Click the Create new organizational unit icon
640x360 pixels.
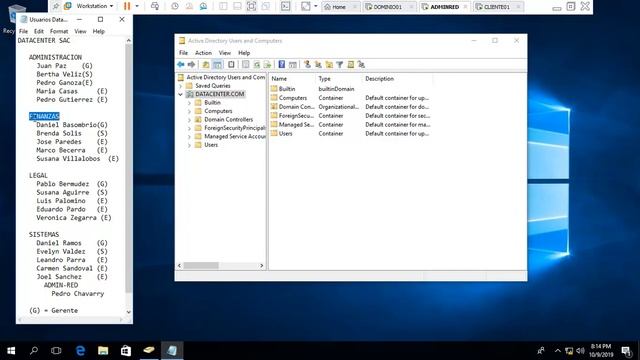(x=329, y=64)
